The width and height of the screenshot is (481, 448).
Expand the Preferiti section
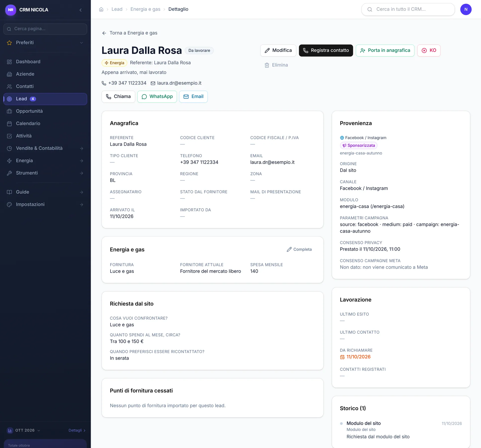click(x=45, y=43)
